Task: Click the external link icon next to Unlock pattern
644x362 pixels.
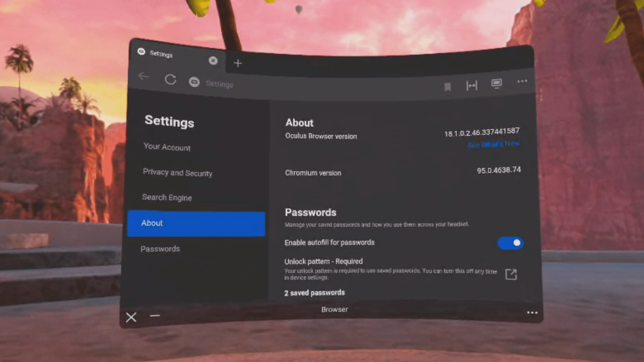Action: 511,273
